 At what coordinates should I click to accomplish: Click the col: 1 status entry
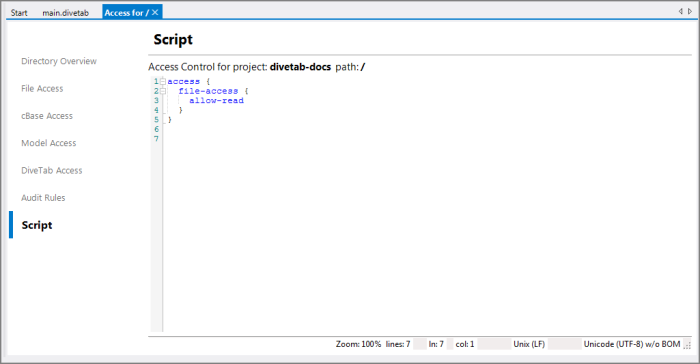pyautogui.click(x=465, y=344)
